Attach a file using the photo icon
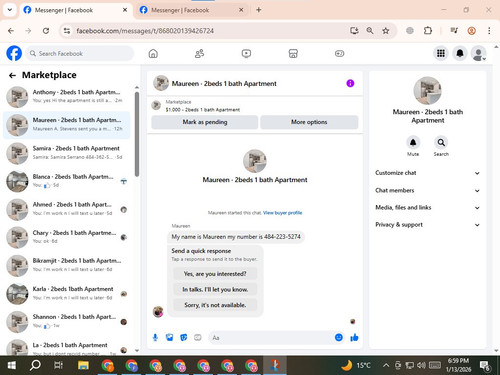Image resolution: width=500 pixels, height=375 pixels. click(169, 338)
